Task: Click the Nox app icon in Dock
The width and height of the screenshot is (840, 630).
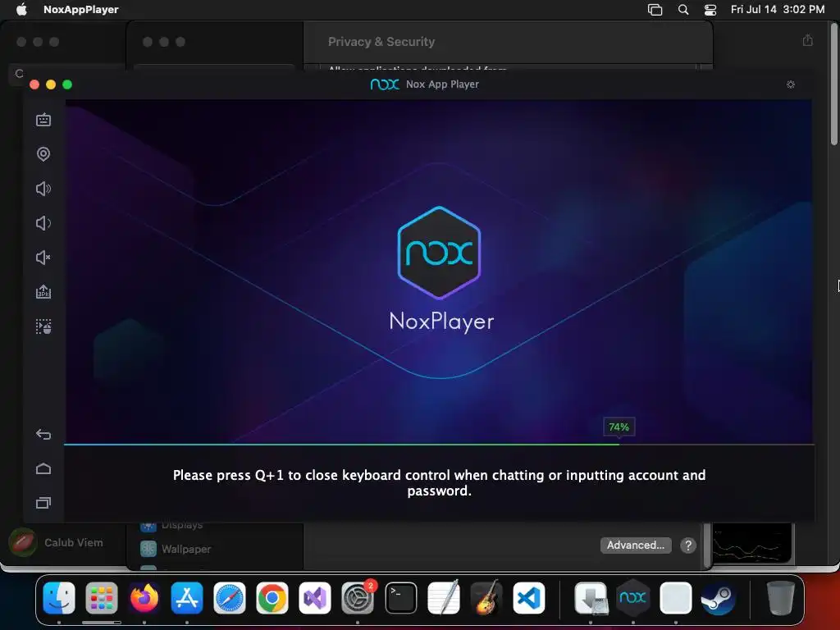Action: click(632, 598)
